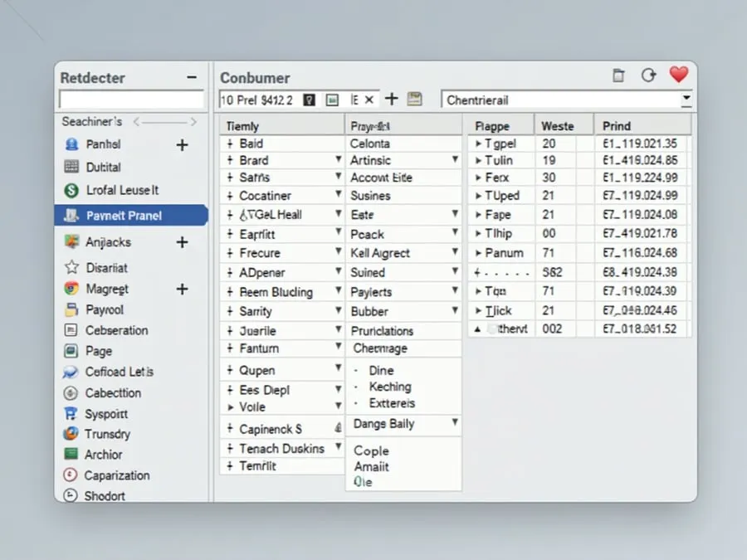Click the Disariiat star icon
This screenshot has width=747, height=560.
coord(71,267)
